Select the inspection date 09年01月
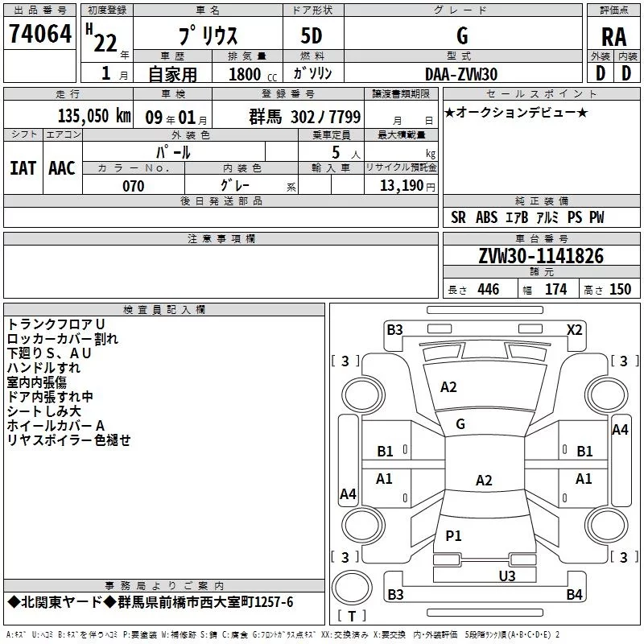 tap(176, 118)
